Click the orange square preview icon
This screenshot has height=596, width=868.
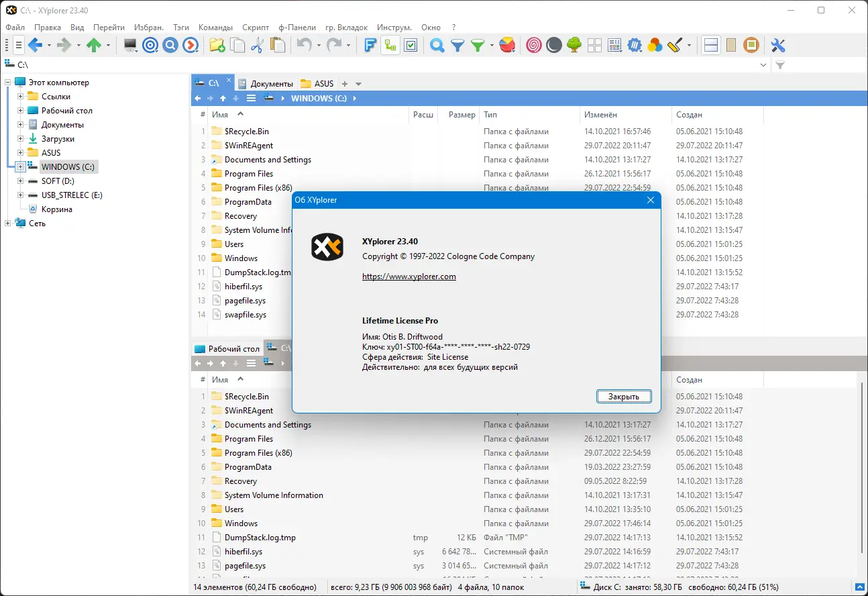coord(751,46)
